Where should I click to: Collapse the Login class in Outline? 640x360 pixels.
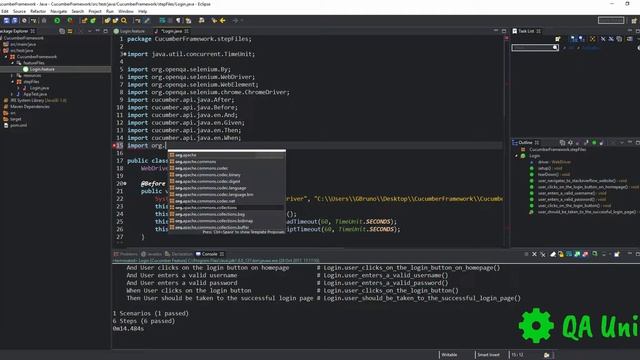click(x=516, y=156)
